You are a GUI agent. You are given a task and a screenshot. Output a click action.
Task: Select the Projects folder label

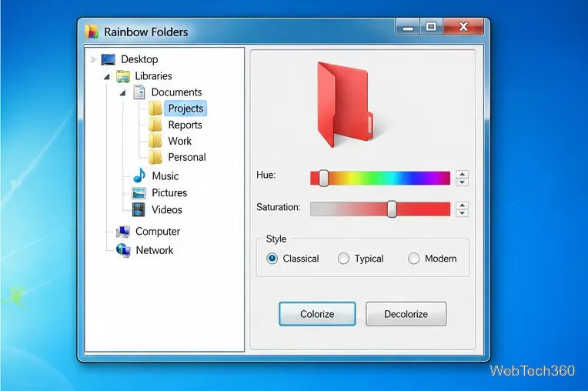[185, 109]
